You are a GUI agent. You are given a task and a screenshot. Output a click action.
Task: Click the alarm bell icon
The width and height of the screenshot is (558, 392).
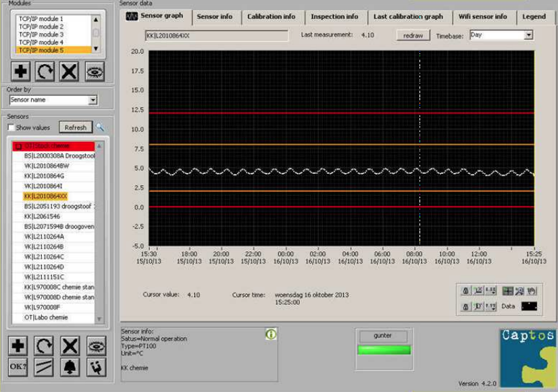pos(71,367)
